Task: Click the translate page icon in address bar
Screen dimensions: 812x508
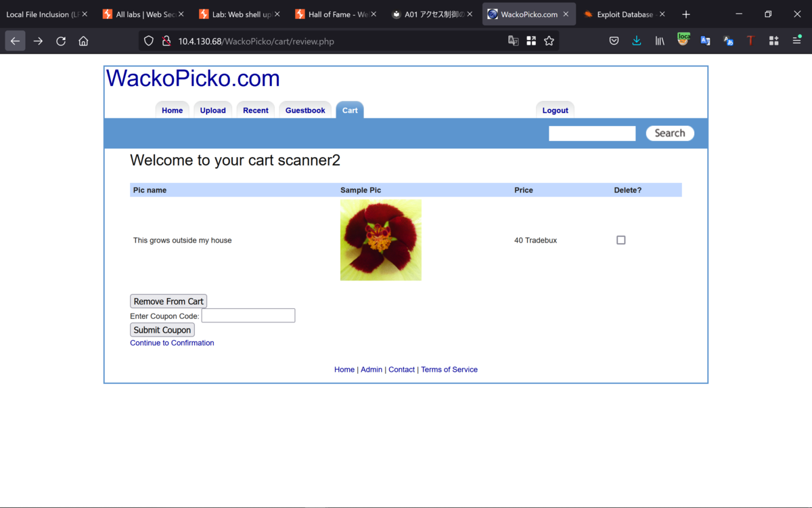Action: (x=514, y=41)
